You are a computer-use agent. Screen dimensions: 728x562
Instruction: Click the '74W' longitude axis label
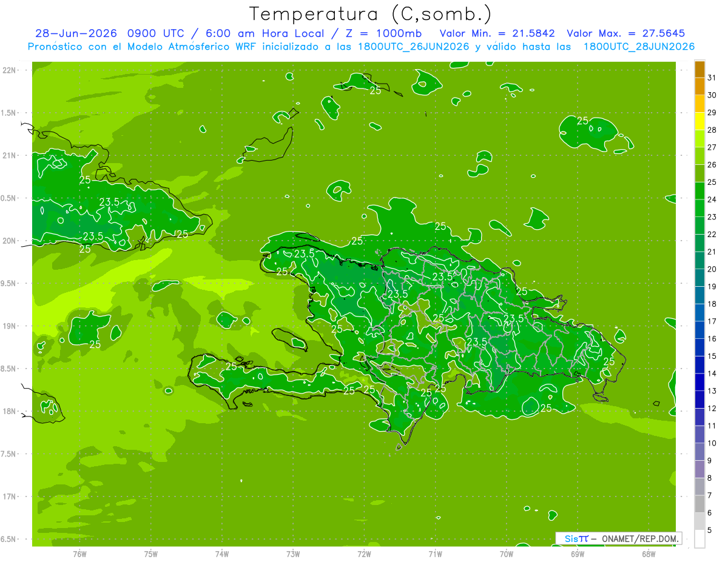[x=222, y=554]
